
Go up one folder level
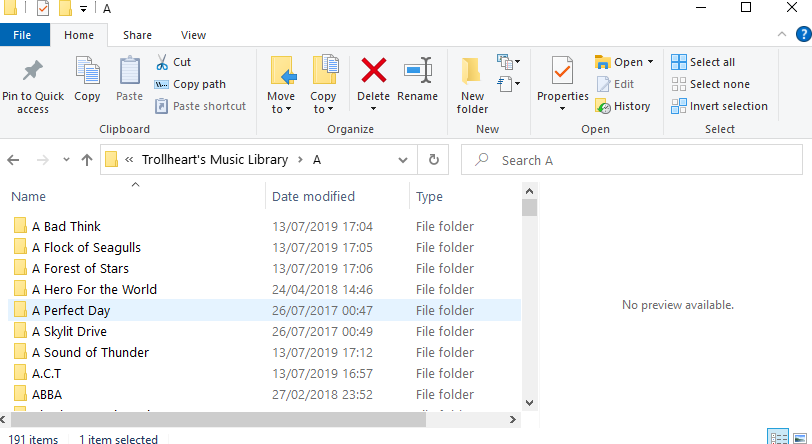click(x=87, y=160)
